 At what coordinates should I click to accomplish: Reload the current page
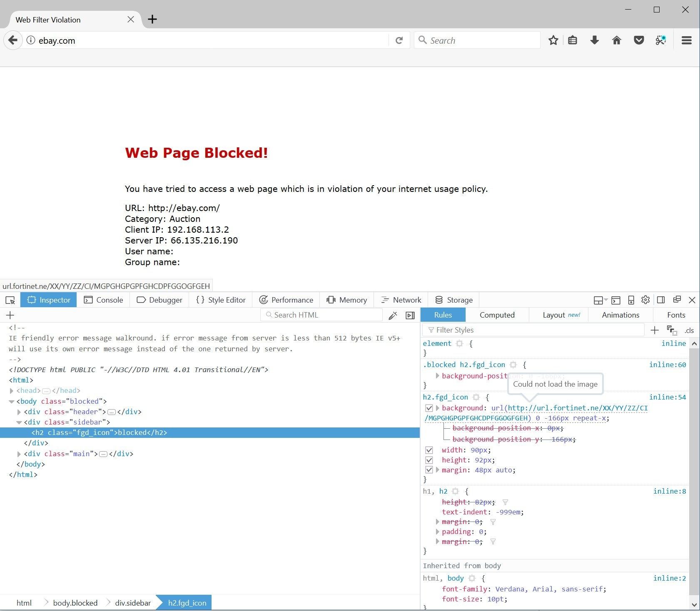click(x=399, y=40)
